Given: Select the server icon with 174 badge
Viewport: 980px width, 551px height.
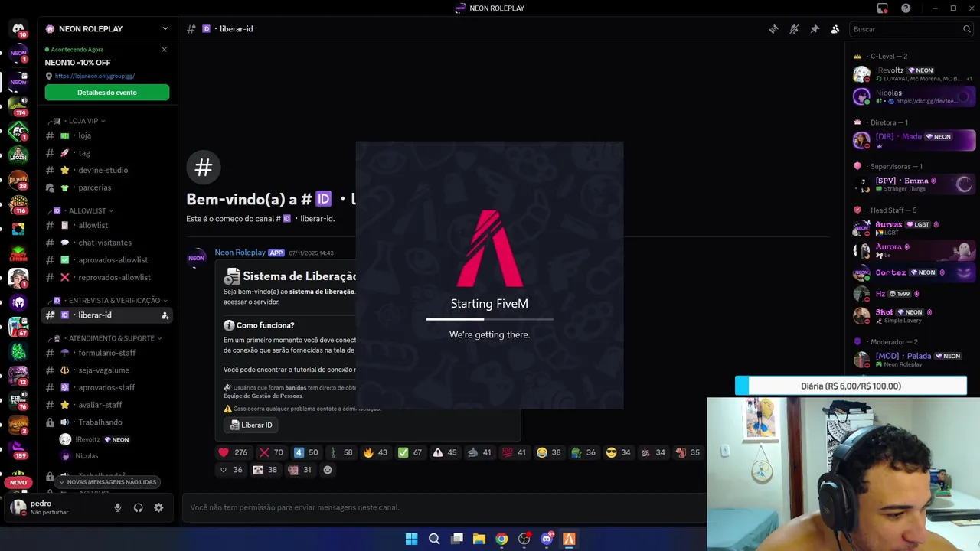Looking at the screenshot, I should pyautogui.click(x=18, y=105).
